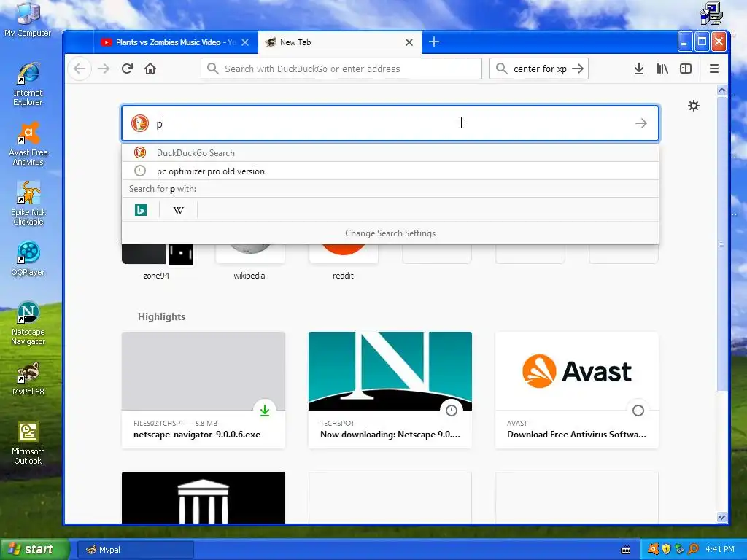Click the taskbar clock showing 4:41 PM
Screen dimensions: 747x560
(x=720, y=550)
